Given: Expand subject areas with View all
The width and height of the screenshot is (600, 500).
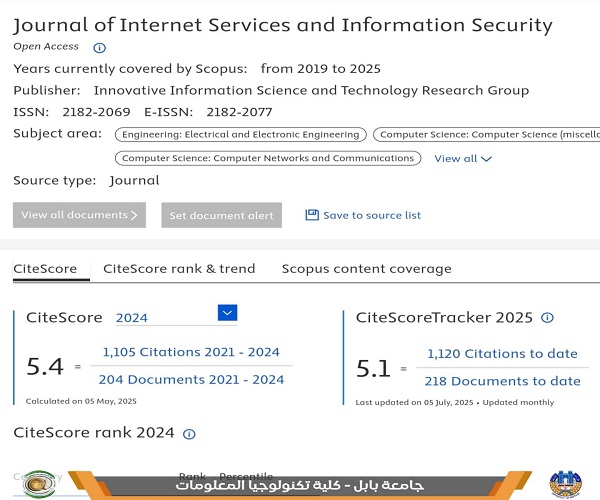Looking at the screenshot, I should (463, 158).
